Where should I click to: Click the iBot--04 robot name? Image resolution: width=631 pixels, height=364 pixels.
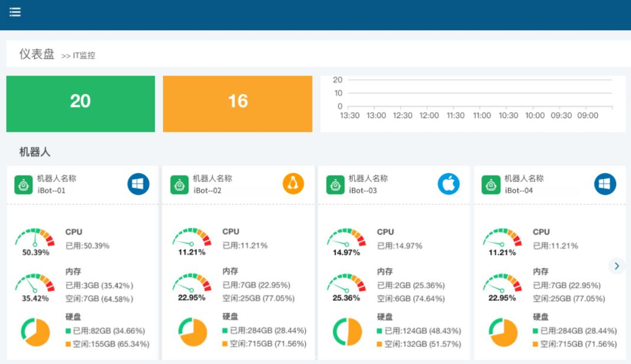(519, 190)
